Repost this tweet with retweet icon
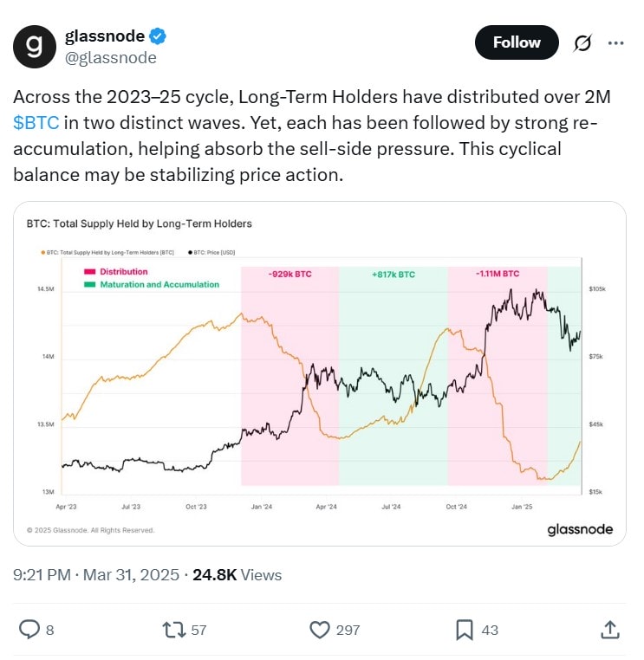Screen dimensions: 644x660 (x=173, y=630)
